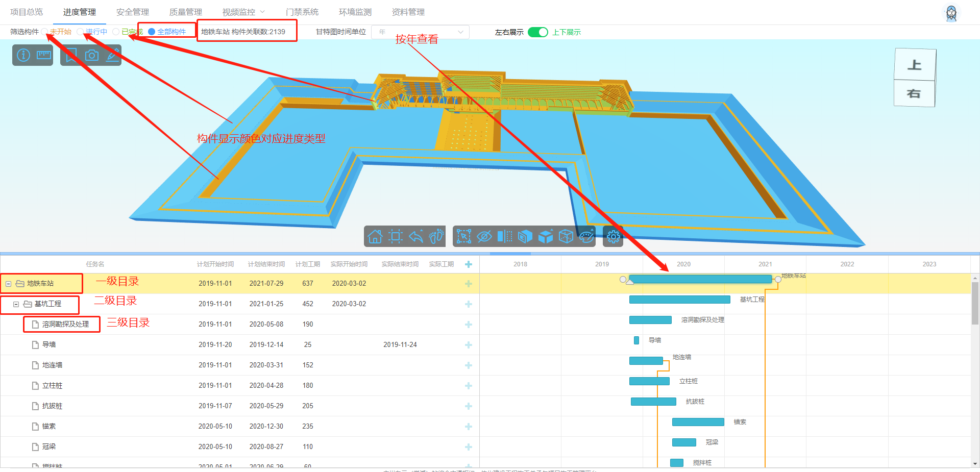This screenshot has width=980, height=472.
Task: Click the 右 face of the view cube
Action: (914, 93)
